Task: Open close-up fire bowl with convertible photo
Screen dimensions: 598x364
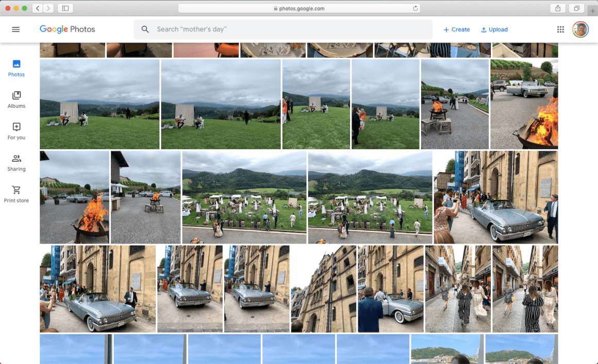Action: 524,104
